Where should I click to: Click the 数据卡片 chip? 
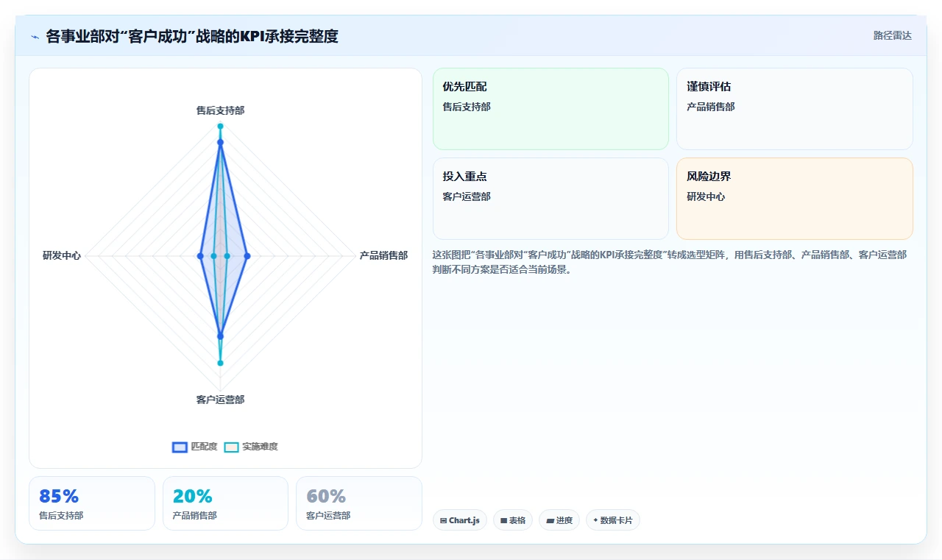pos(613,520)
